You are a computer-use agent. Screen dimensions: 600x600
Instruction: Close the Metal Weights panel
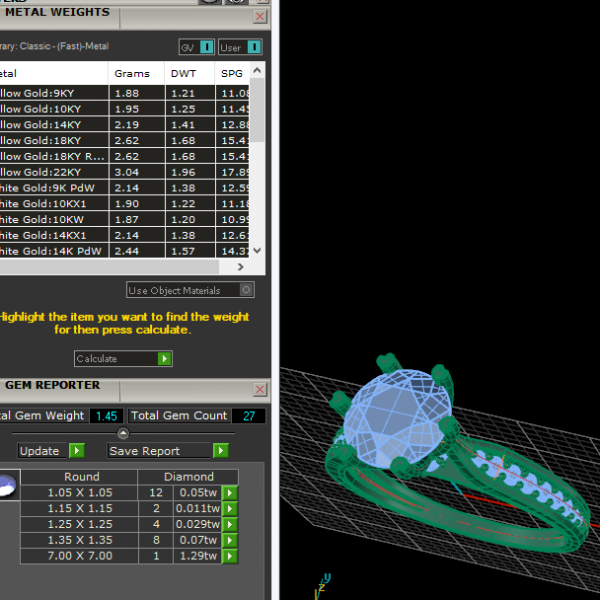click(x=261, y=17)
